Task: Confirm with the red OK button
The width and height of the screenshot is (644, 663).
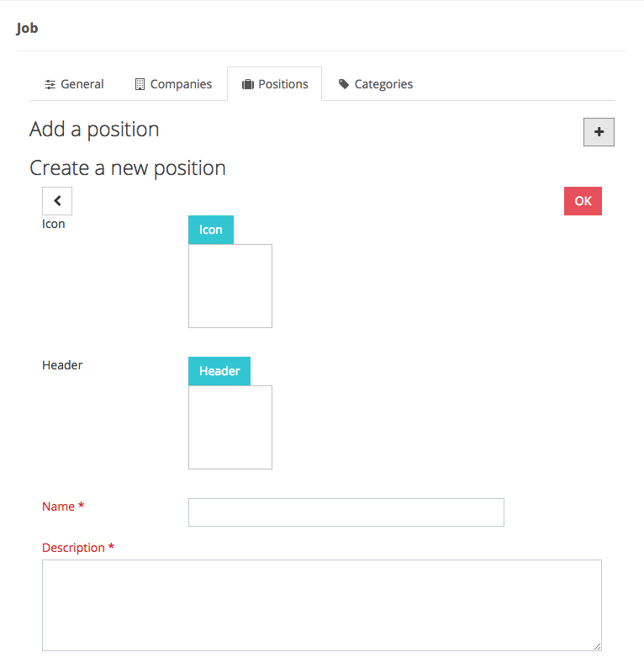Action: coord(583,201)
